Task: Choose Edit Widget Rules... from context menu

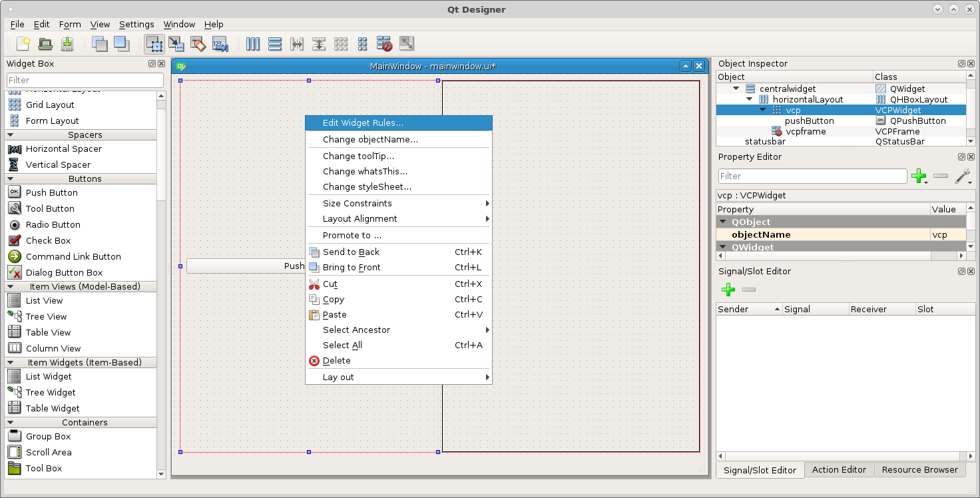Action: 399,123
